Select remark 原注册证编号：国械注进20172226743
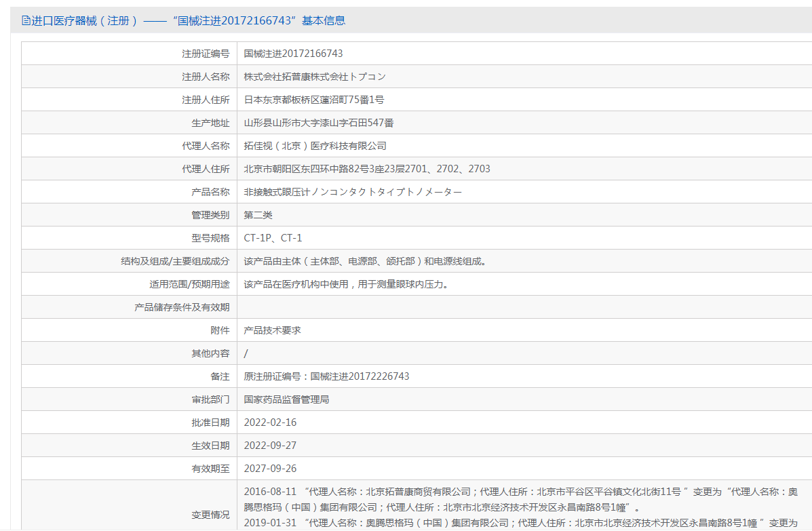812x531 pixels. 326,377
